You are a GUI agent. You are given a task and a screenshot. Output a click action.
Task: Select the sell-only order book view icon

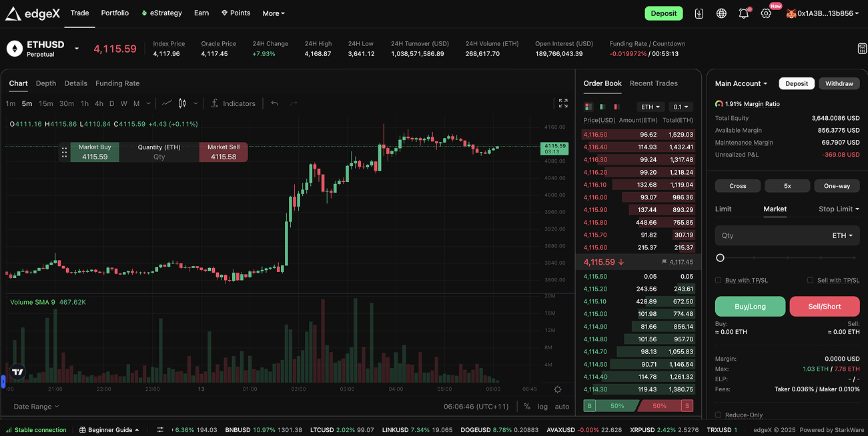pos(616,107)
